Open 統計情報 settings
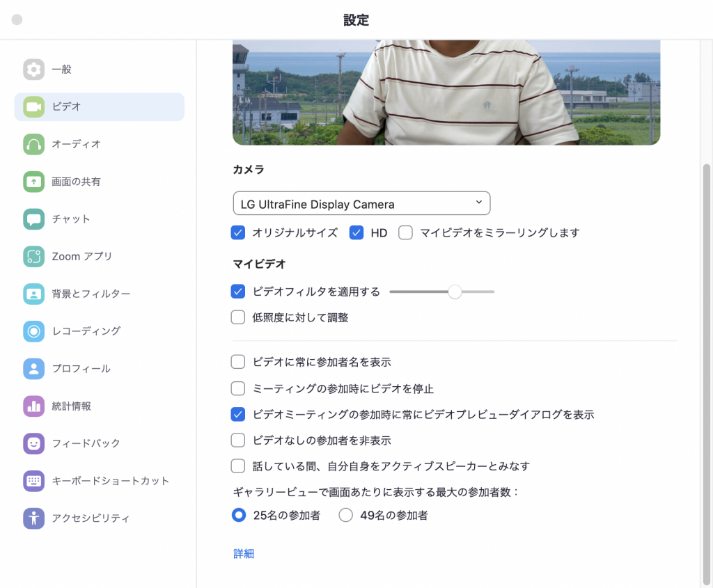713x588 pixels. click(99, 406)
